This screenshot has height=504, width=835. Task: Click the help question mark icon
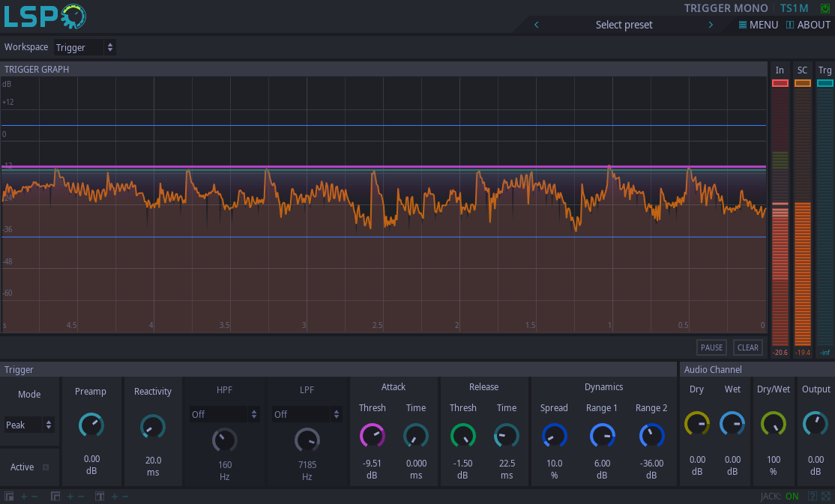(x=813, y=497)
